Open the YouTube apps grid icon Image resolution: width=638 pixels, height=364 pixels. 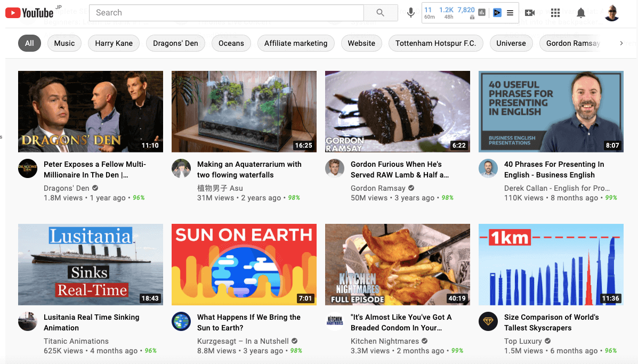pyautogui.click(x=555, y=13)
